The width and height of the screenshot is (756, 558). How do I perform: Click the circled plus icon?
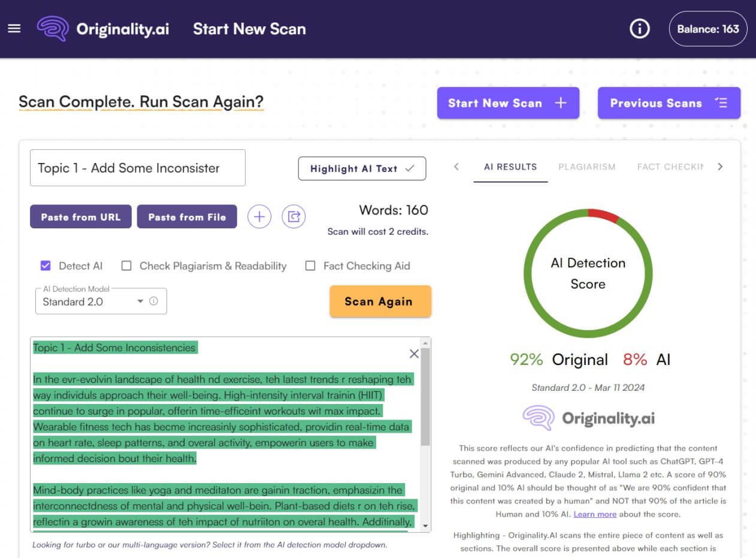click(x=259, y=217)
